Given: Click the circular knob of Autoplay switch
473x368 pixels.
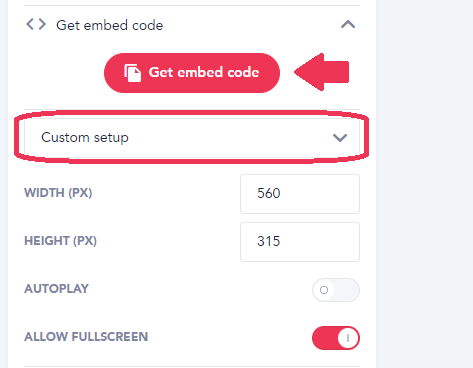Looking at the screenshot, I should click(x=324, y=290).
